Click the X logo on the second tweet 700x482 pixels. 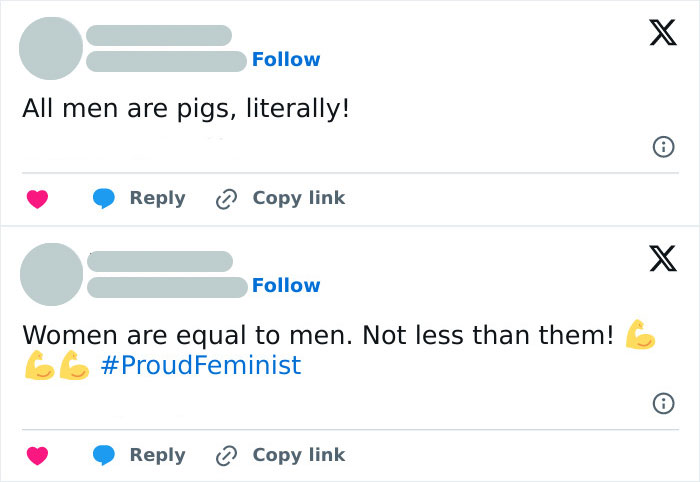[655, 259]
